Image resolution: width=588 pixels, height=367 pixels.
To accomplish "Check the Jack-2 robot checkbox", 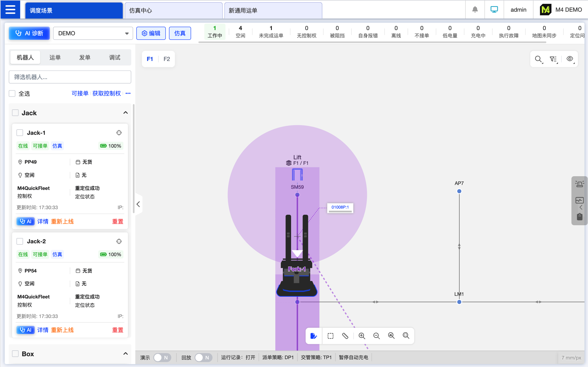I will coord(20,241).
